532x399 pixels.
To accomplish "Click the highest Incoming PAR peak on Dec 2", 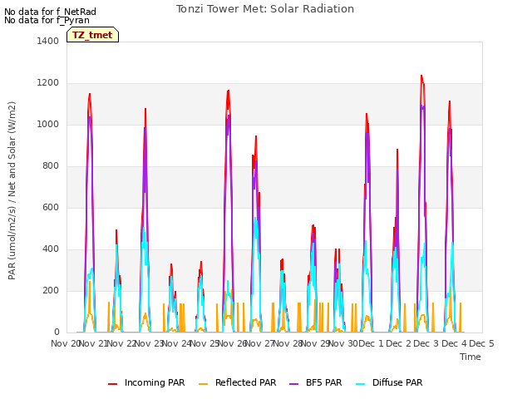I will pyautogui.click(x=421, y=76).
